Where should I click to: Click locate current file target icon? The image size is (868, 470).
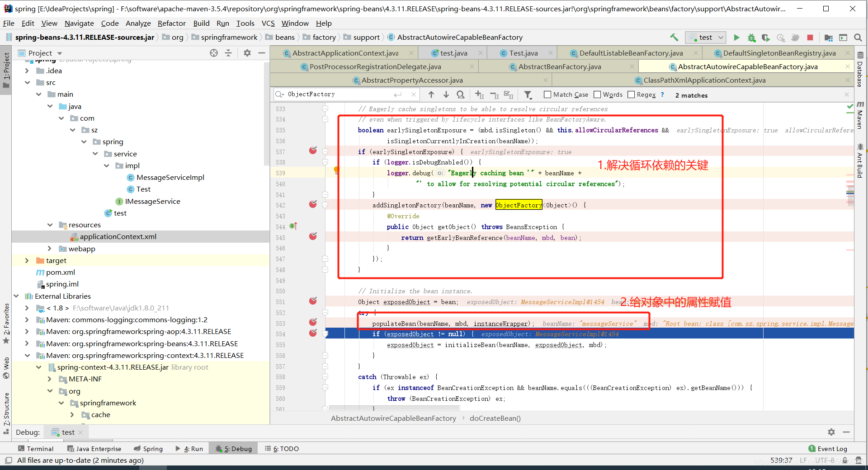pyautogui.click(x=214, y=53)
